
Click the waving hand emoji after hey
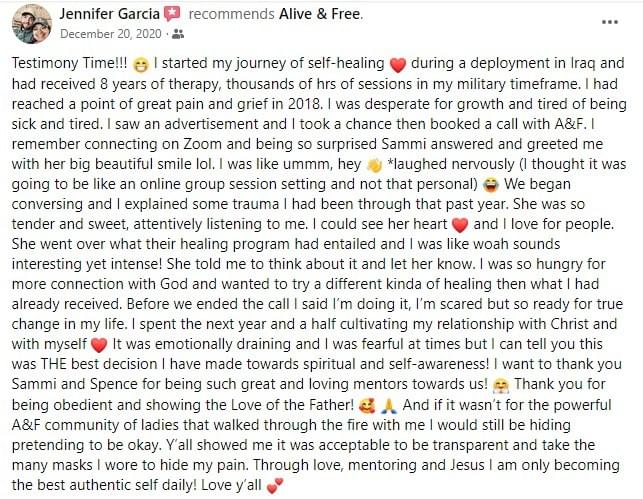point(374,165)
